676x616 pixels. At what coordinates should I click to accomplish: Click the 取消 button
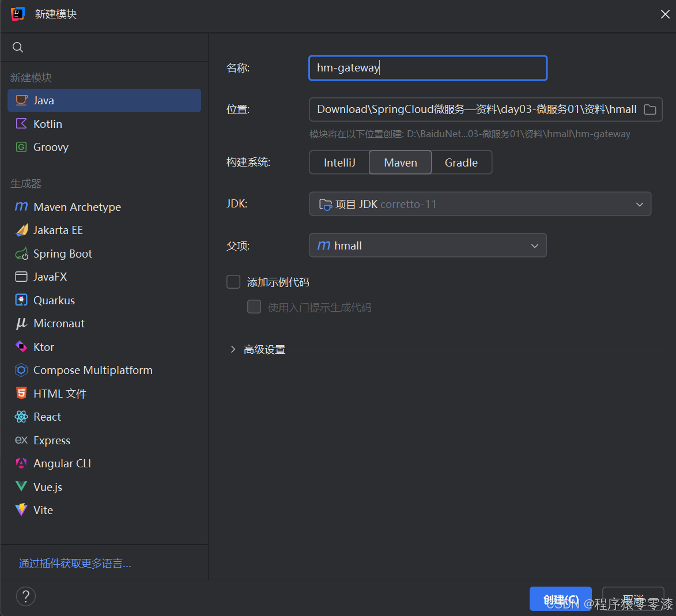point(633,599)
